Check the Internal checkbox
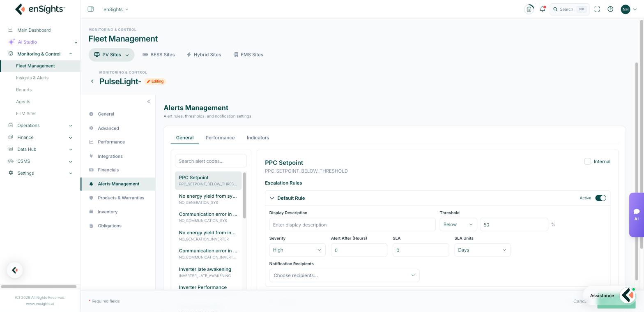Viewport: 644px width, 312px height. [588, 162]
